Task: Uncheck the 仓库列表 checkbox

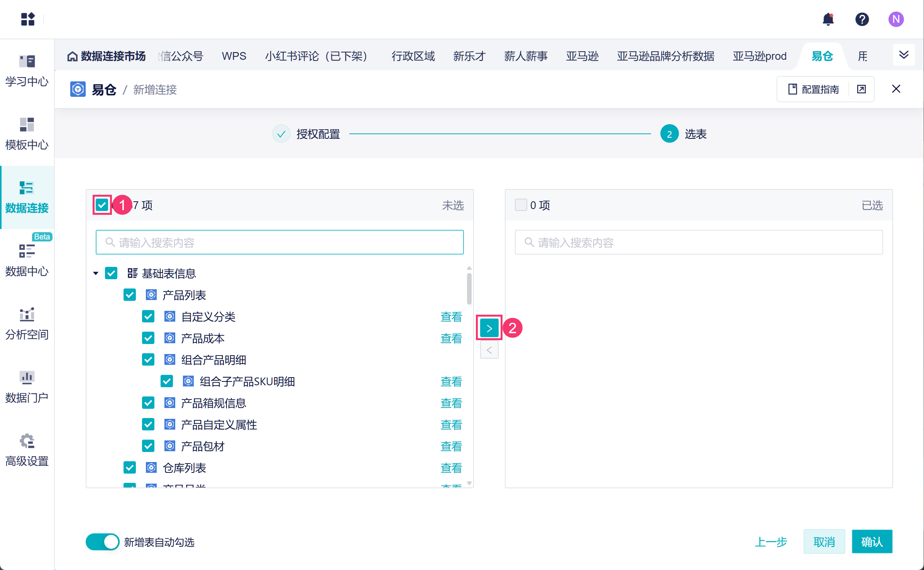Action: pos(130,468)
